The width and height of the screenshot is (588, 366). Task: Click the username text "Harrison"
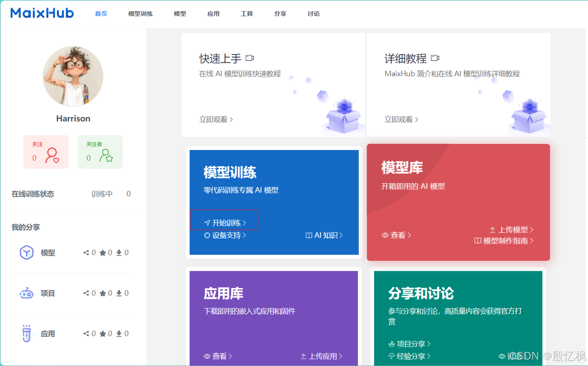(73, 118)
